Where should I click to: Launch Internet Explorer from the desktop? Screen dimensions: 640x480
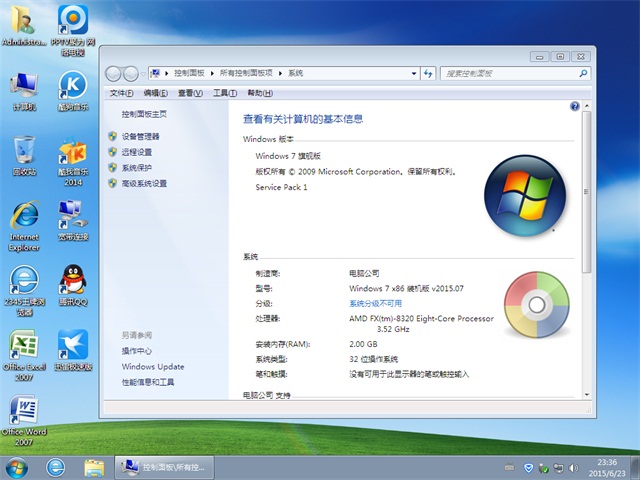click(24, 217)
